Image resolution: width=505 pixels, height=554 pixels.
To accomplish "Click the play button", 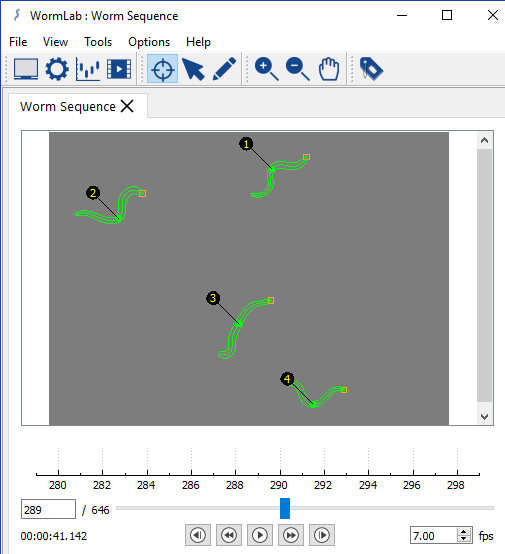I will pos(260,535).
